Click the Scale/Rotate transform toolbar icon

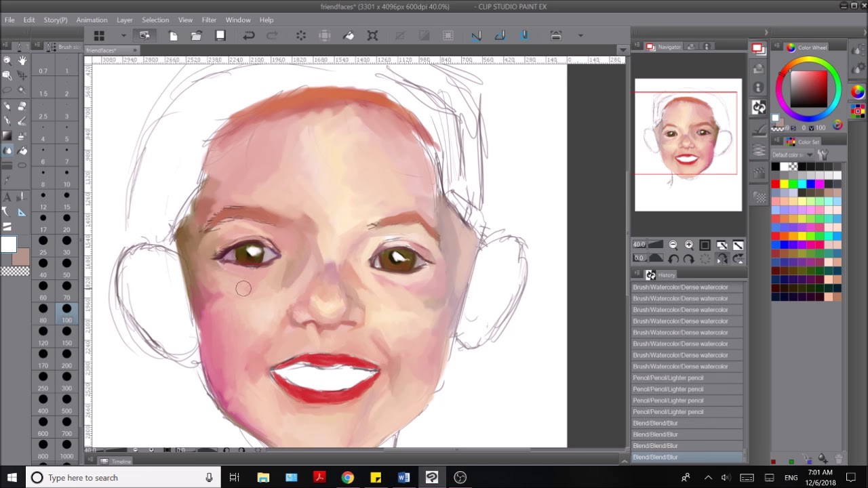point(372,35)
